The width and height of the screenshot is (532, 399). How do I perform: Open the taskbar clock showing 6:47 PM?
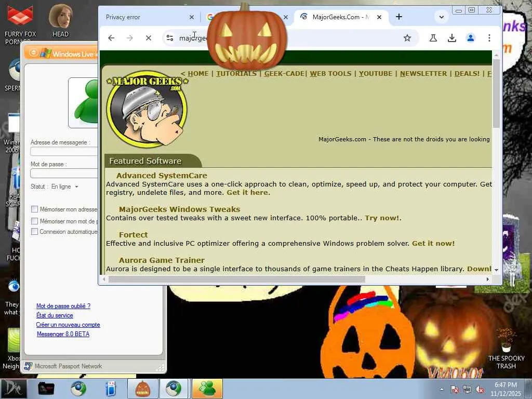[x=506, y=389]
